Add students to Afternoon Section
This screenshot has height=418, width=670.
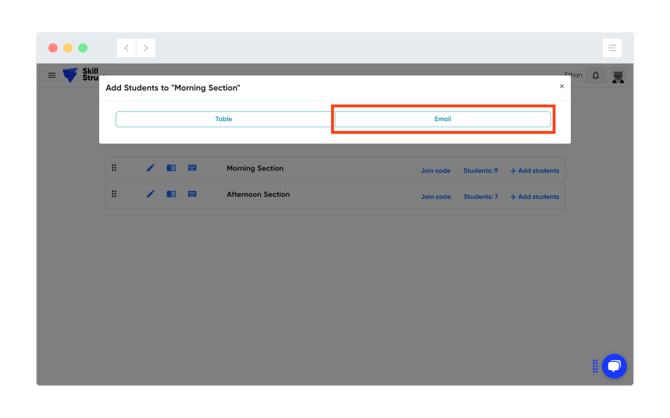[534, 197]
